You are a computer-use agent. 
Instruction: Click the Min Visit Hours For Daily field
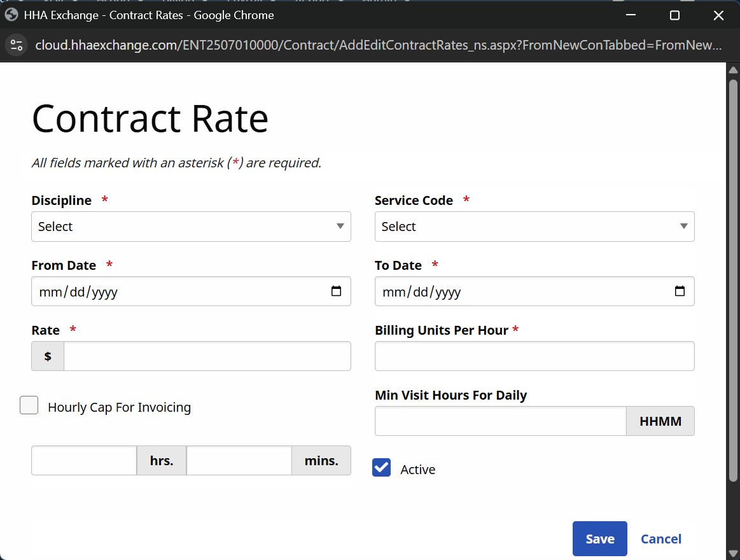(x=501, y=421)
